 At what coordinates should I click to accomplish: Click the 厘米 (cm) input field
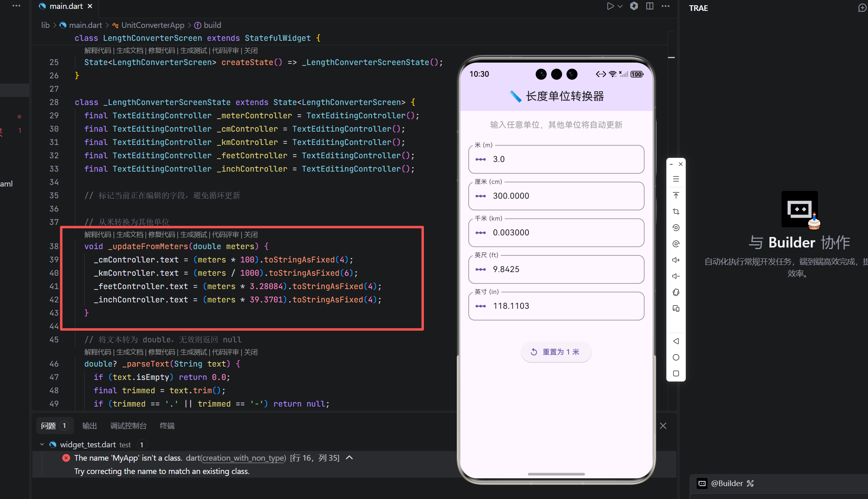pos(556,196)
